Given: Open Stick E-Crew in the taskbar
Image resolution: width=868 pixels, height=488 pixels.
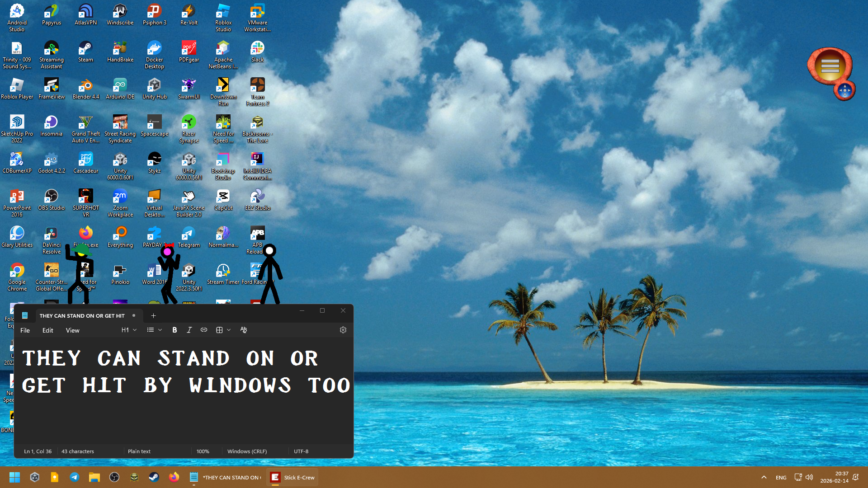Looking at the screenshot, I should click(293, 477).
